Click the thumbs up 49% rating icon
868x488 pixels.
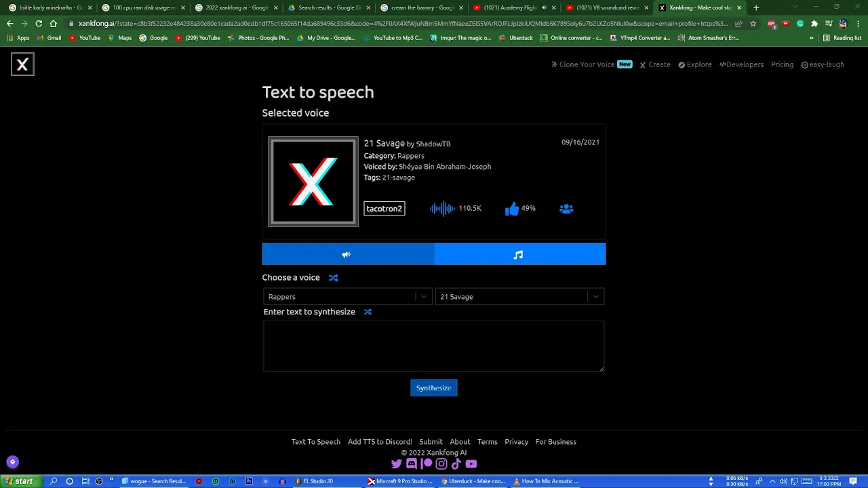coord(511,209)
